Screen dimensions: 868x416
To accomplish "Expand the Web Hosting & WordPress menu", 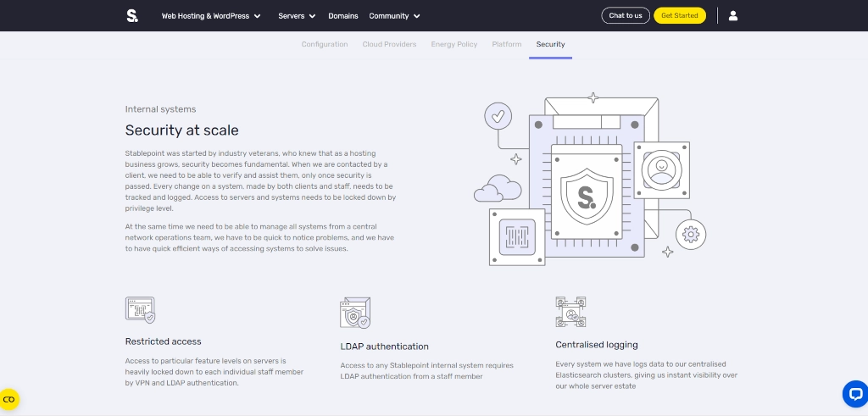I will (x=211, y=16).
